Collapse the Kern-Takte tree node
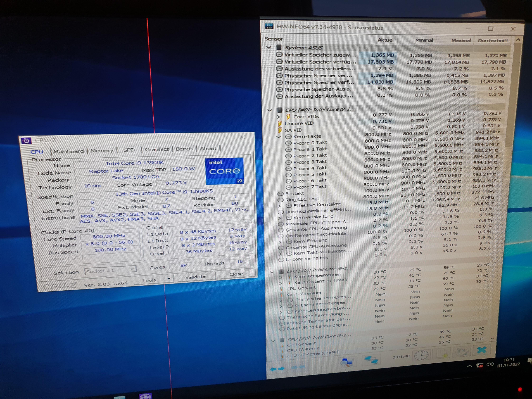Image resolution: width=532 pixels, height=399 pixels. (x=279, y=137)
